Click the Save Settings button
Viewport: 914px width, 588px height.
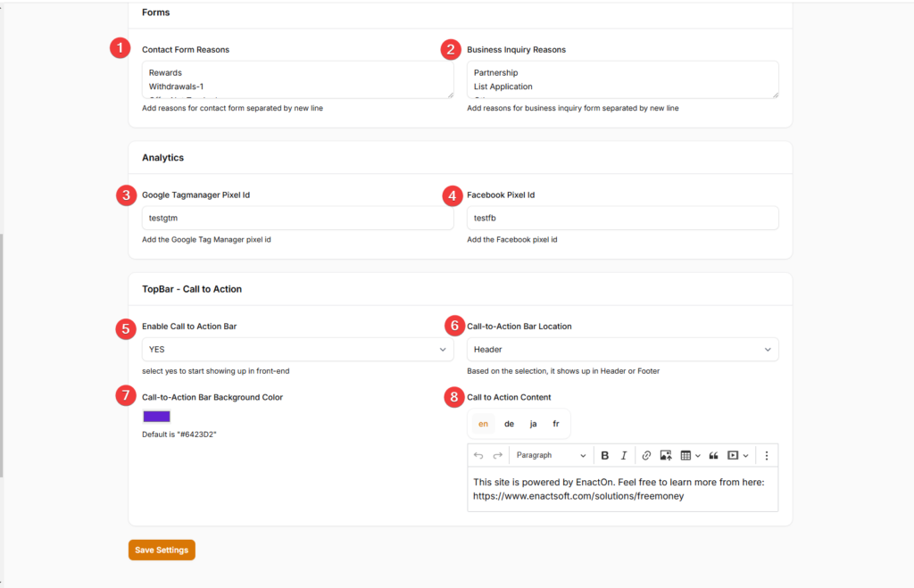tap(162, 551)
